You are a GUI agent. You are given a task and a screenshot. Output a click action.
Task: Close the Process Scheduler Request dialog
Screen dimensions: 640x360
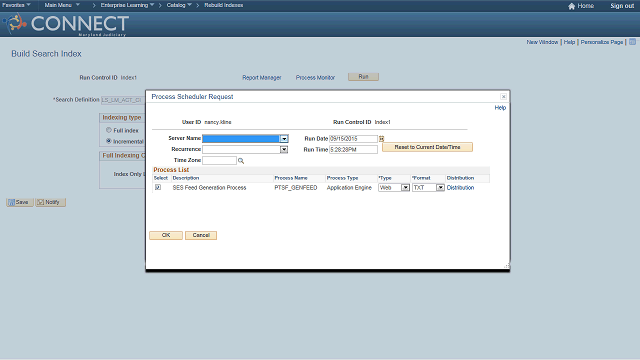click(503, 97)
